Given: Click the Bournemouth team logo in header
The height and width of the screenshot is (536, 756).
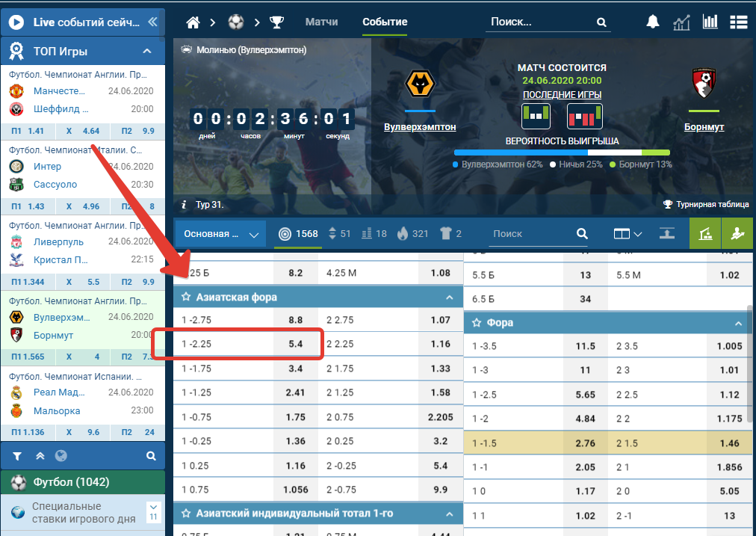Looking at the screenshot, I should click(x=704, y=83).
